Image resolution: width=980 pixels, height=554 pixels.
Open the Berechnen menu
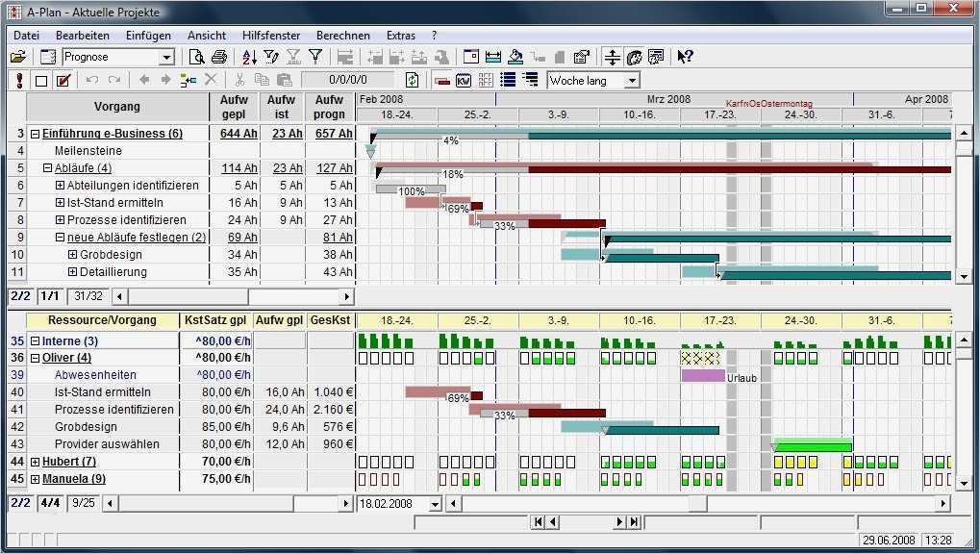[342, 35]
